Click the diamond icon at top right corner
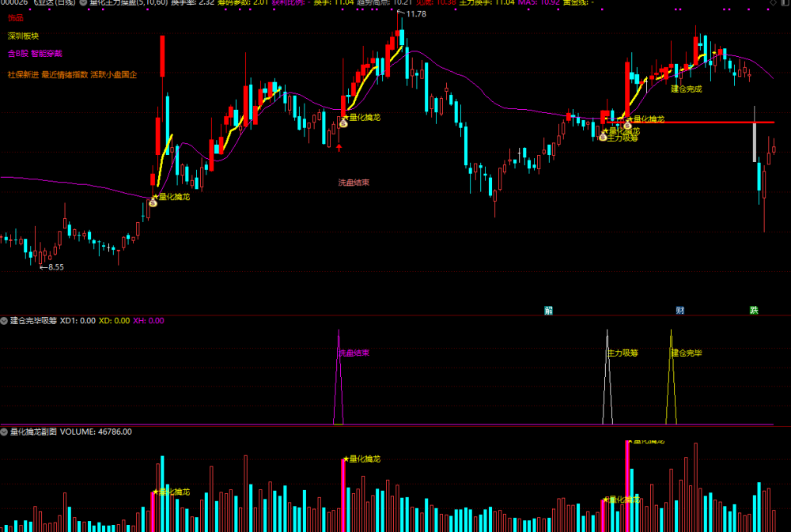 click(x=773, y=2)
